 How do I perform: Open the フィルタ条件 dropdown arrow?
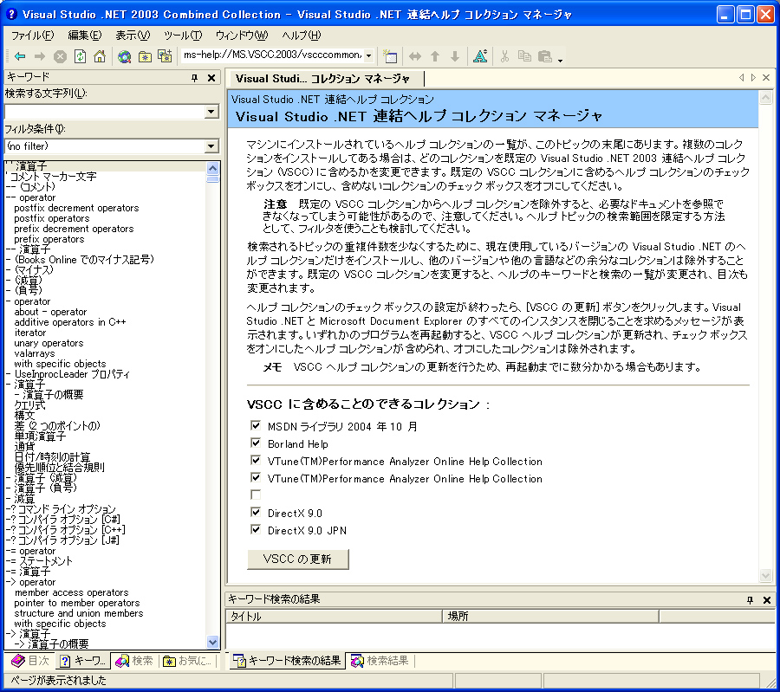(x=211, y=146)
